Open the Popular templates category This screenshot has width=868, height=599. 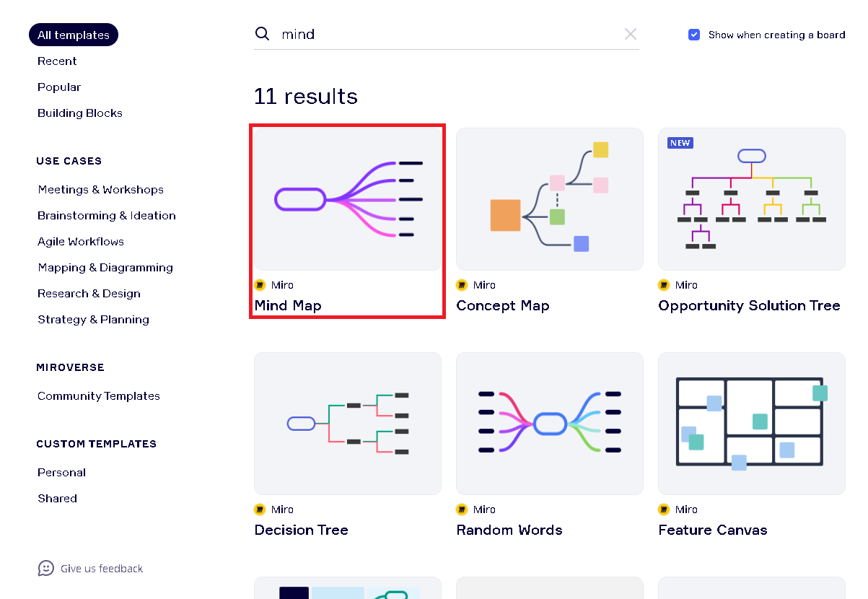[59, 87]
